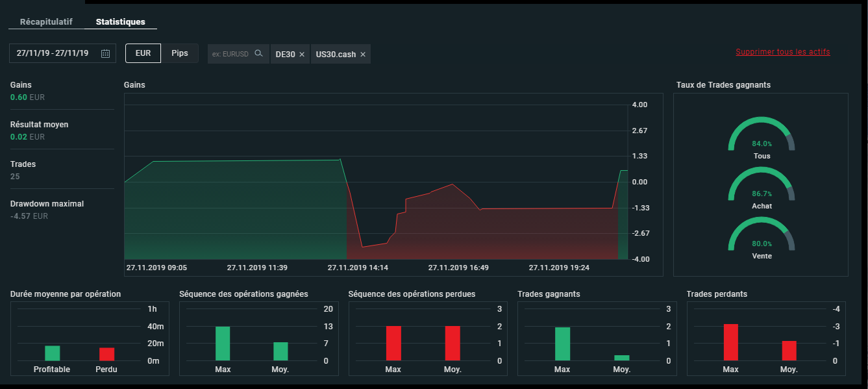Switch to the Récapitulatif tab

tap(46, 21)
